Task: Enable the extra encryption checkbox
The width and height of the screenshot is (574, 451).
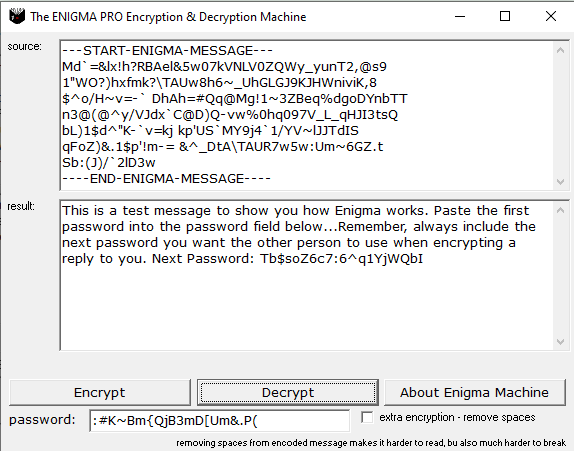Action: [367, 417]
